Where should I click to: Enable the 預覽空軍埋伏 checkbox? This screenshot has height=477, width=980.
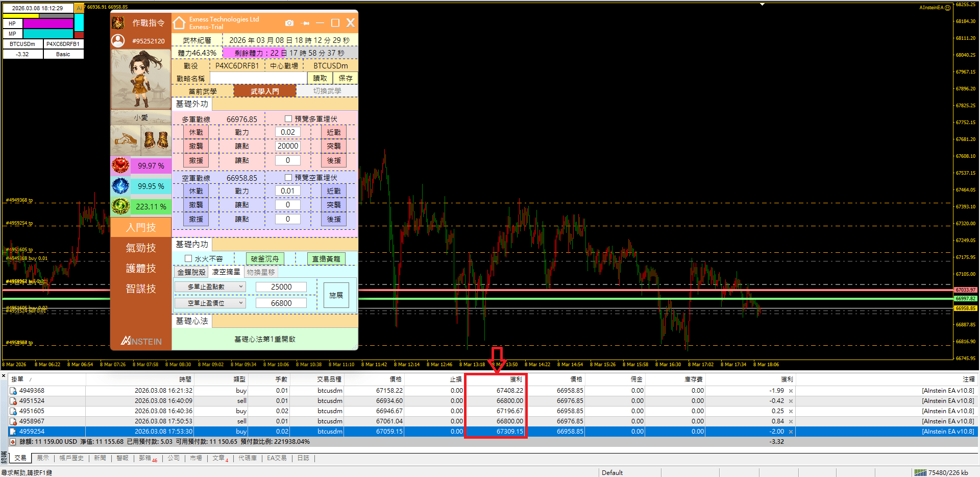[288, 178]
